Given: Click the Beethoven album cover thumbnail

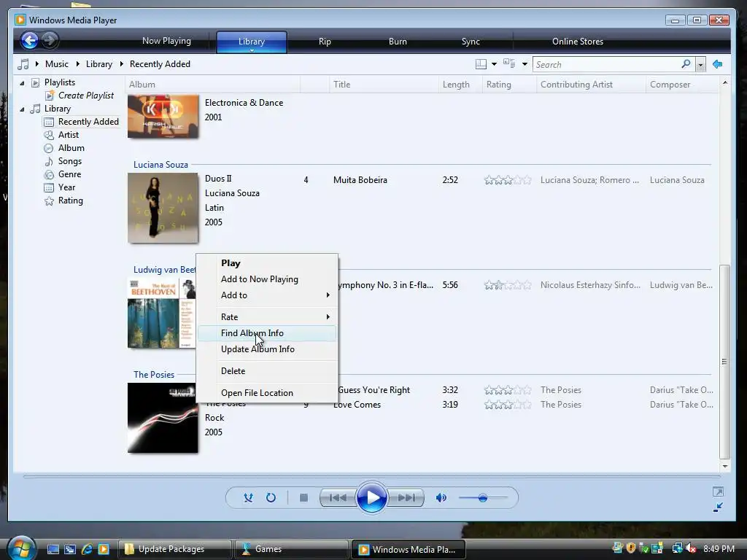Looking at the screenshot, I should [x=161, y=314].
